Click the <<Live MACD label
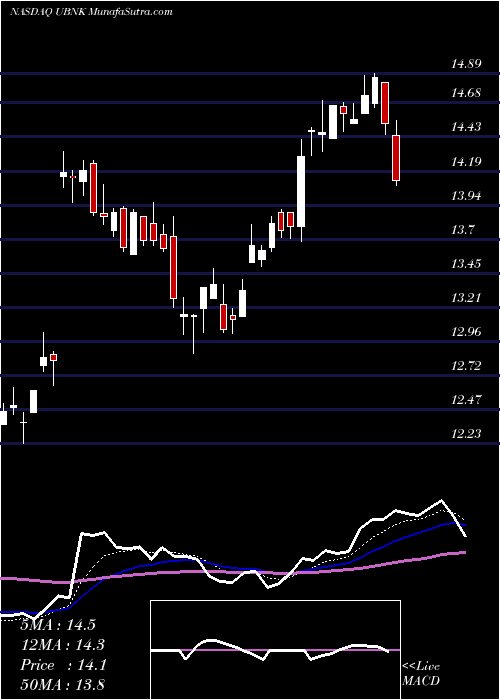Image resolution: width=500 pixels, height=700 pixels. [x=421, y=674]
